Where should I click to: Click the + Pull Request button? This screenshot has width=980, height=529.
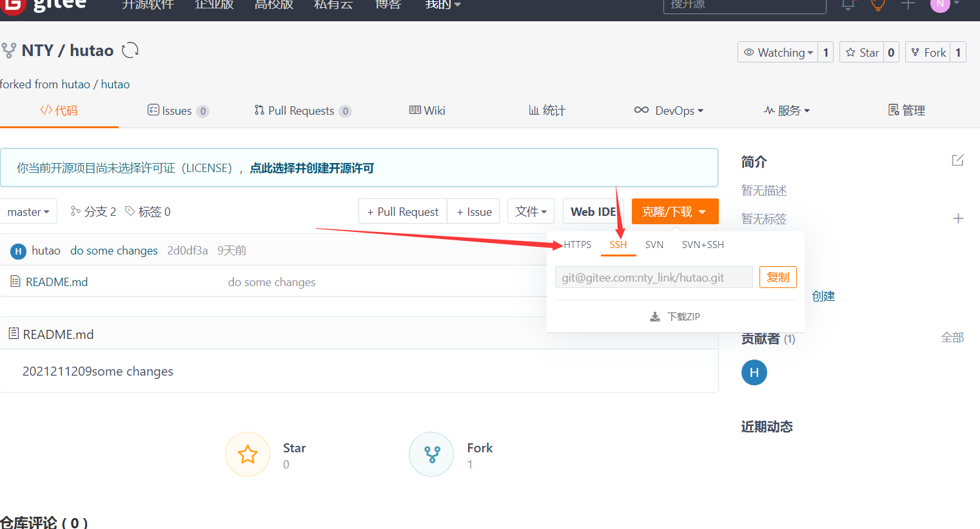pos(403,211)
